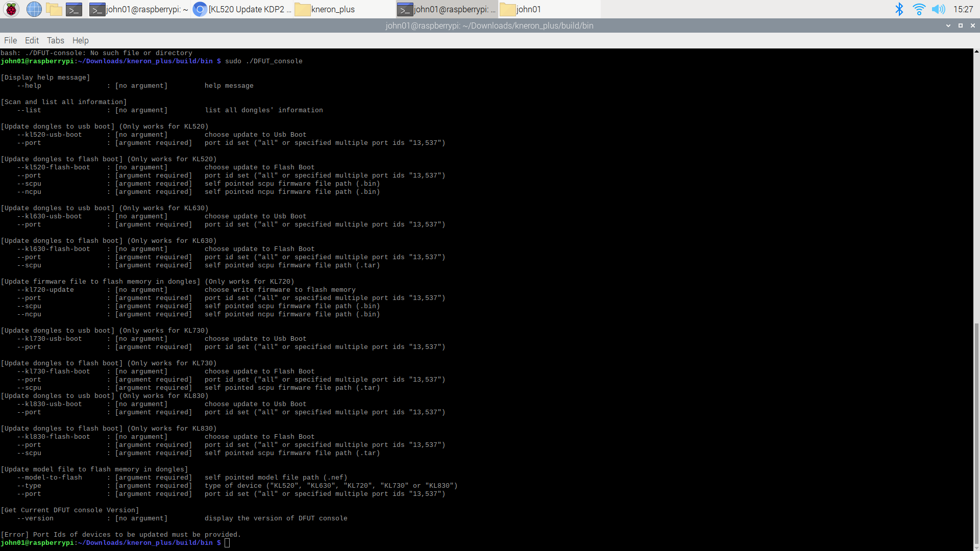Click the "--help" option text
This screenshot has height=551, width=980.
tap(29, 86)
